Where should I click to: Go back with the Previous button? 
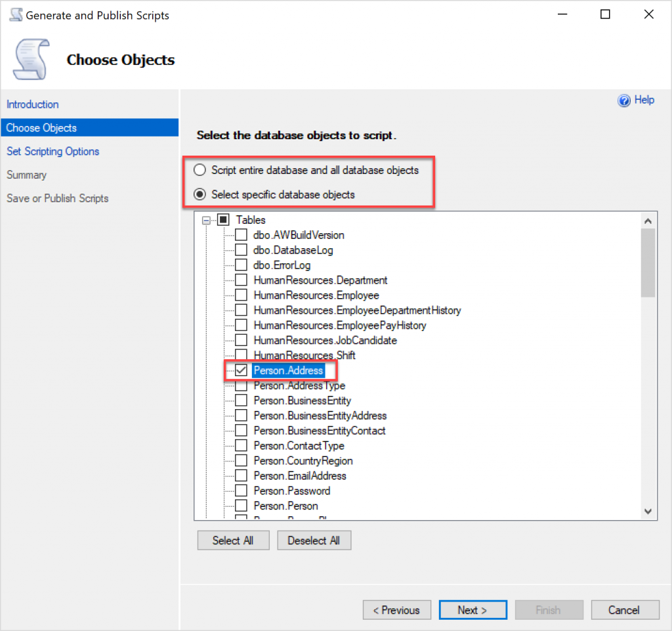(396, 609)
